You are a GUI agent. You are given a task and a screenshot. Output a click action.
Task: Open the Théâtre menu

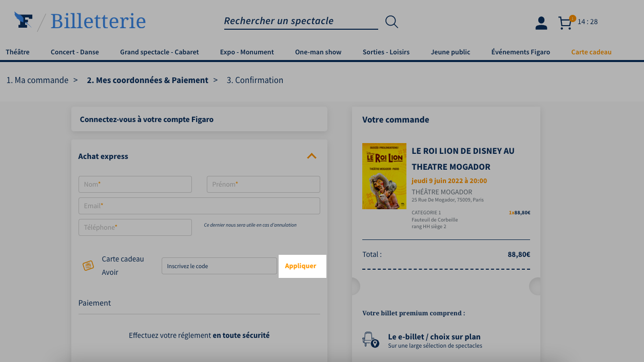click(x=17, y=52)
